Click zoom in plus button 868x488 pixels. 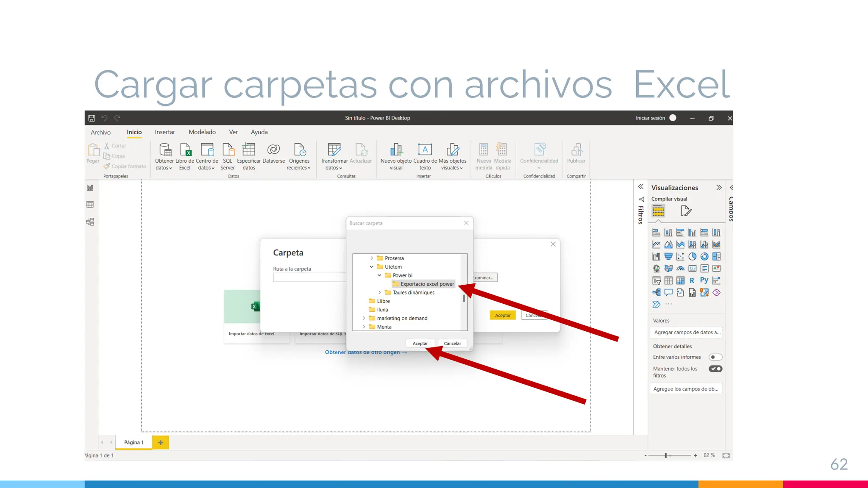(696, 455)
